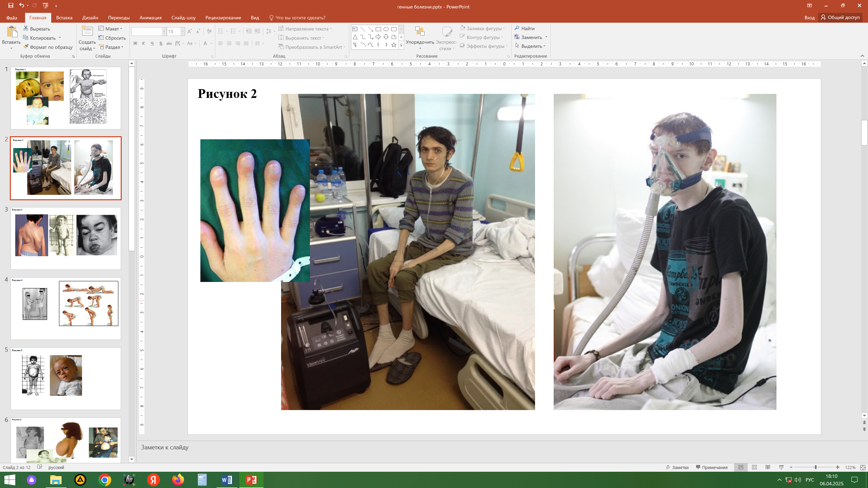Click the Paste (Вставить) clipboard icon
868x488 pixels.
[x=12, y=32]
